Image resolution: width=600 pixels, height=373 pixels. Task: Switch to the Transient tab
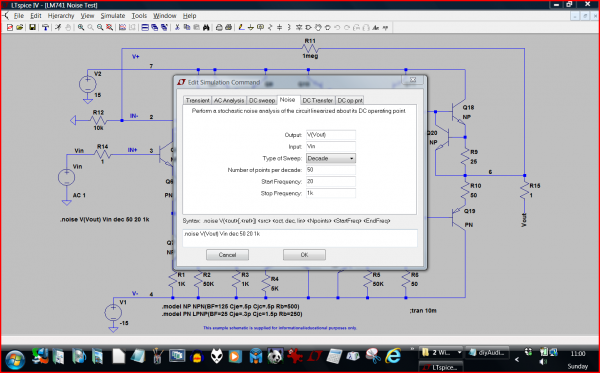point(197,101)
